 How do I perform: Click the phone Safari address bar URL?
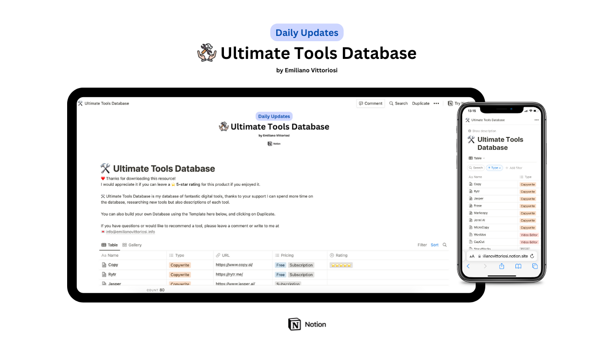point(504,256)
